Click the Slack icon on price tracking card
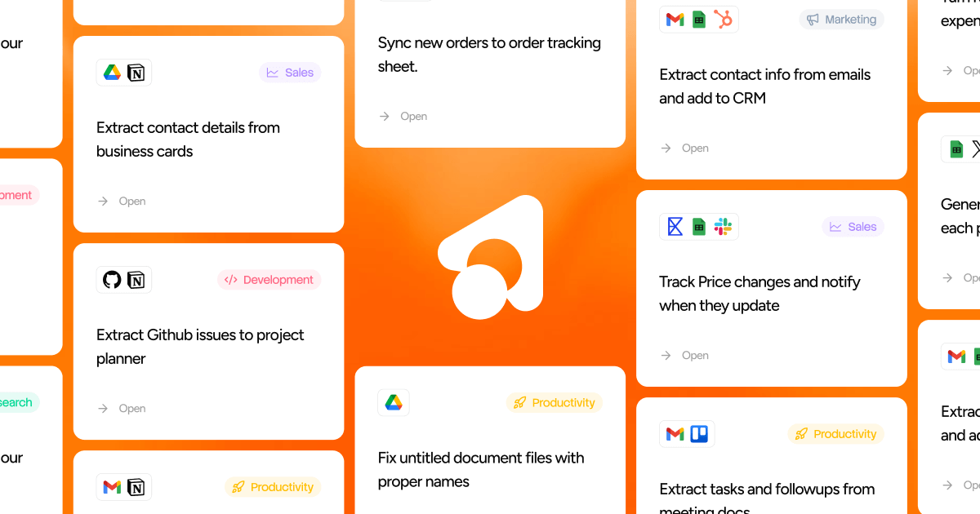This screenshot has height=514, width=980. [723, 227]
